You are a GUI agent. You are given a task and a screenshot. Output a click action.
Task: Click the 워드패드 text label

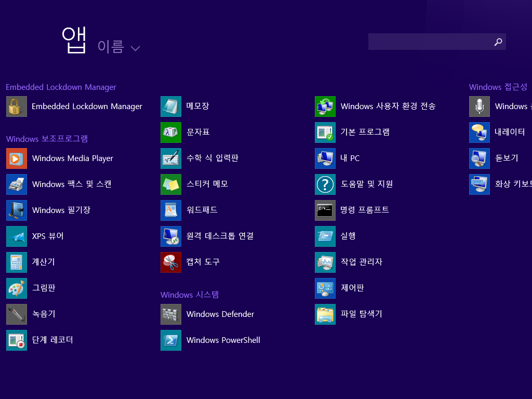(x=202, y=210)
